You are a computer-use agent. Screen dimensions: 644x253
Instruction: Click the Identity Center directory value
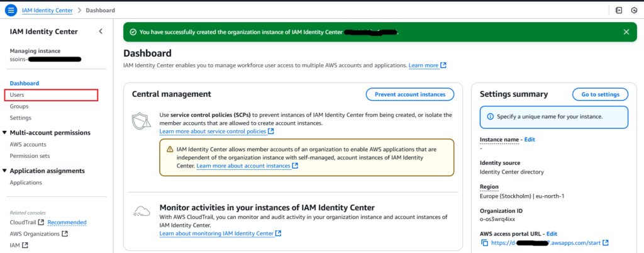512,172
